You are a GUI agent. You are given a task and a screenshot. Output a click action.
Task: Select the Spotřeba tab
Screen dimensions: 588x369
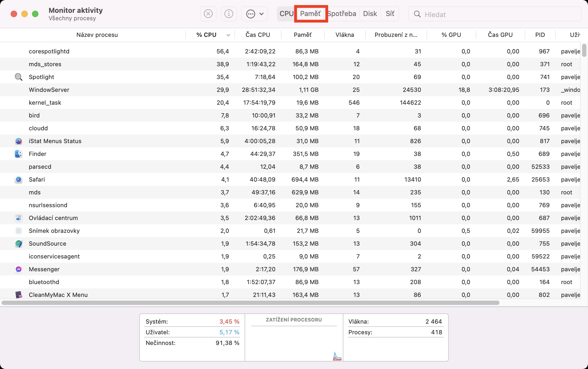(x=342, y=14)
